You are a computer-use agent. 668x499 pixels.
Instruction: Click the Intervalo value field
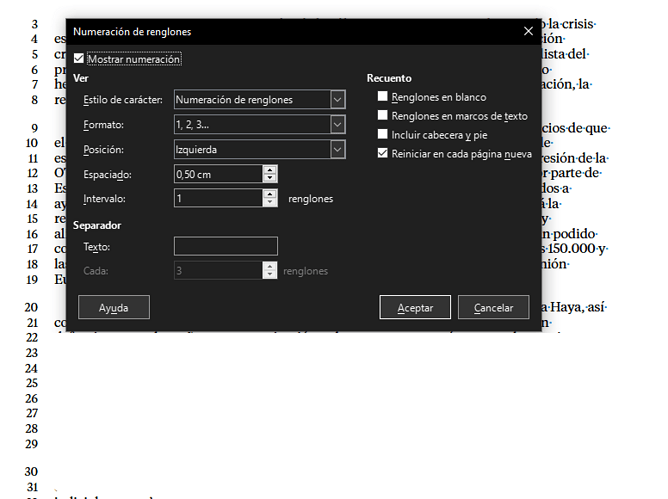click(x=218, y=198)
